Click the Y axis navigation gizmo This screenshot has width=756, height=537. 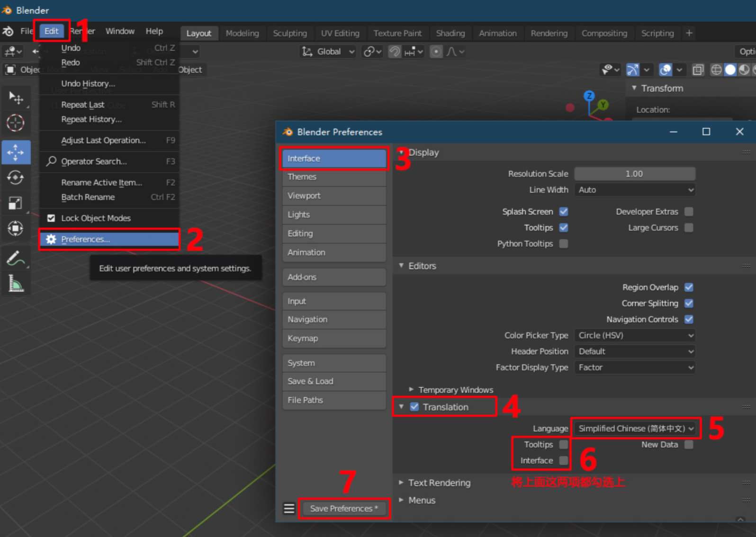(x=603, y=105)
